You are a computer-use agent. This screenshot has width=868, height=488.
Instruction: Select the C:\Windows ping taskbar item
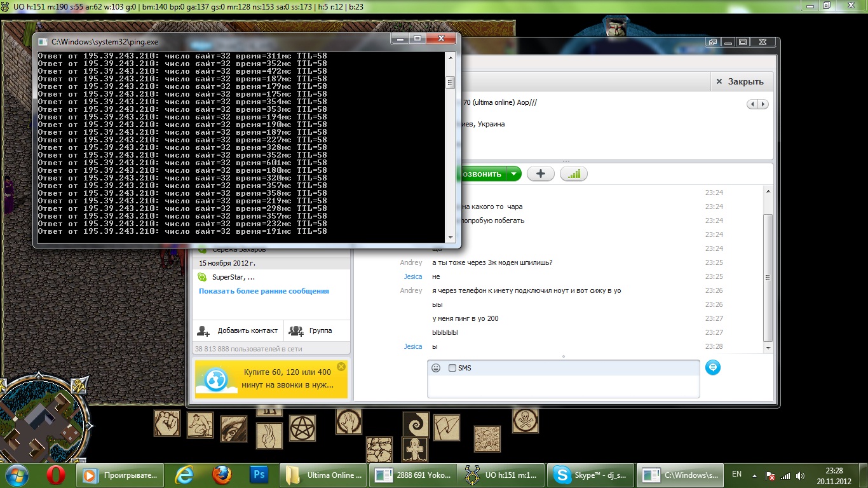(x=680, y=475)
